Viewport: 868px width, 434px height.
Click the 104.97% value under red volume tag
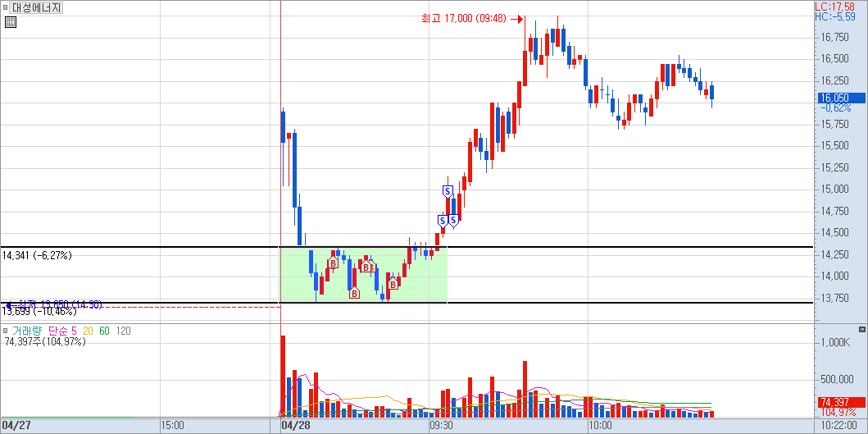click(x=838, y=413)
